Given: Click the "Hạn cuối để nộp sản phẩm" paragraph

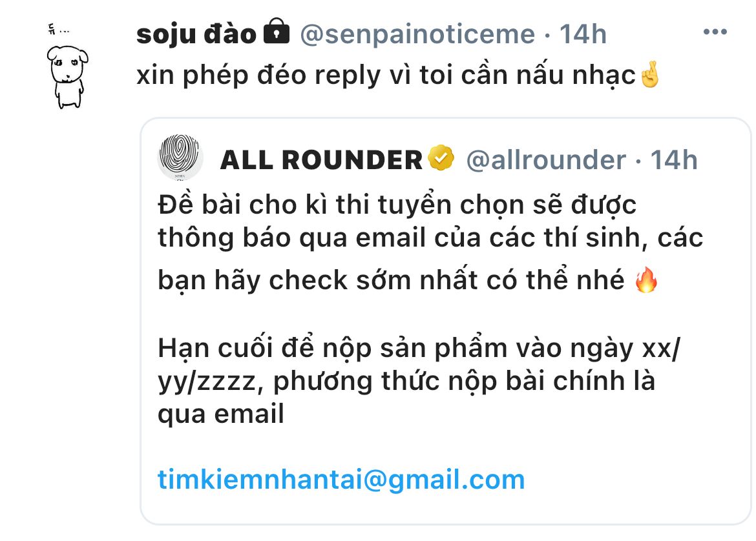Looking at the screenshot, I should (419, 381).
